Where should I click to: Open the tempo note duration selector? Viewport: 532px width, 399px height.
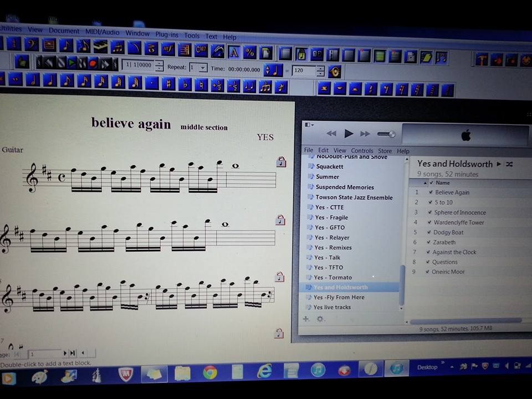tap(273, 70)
